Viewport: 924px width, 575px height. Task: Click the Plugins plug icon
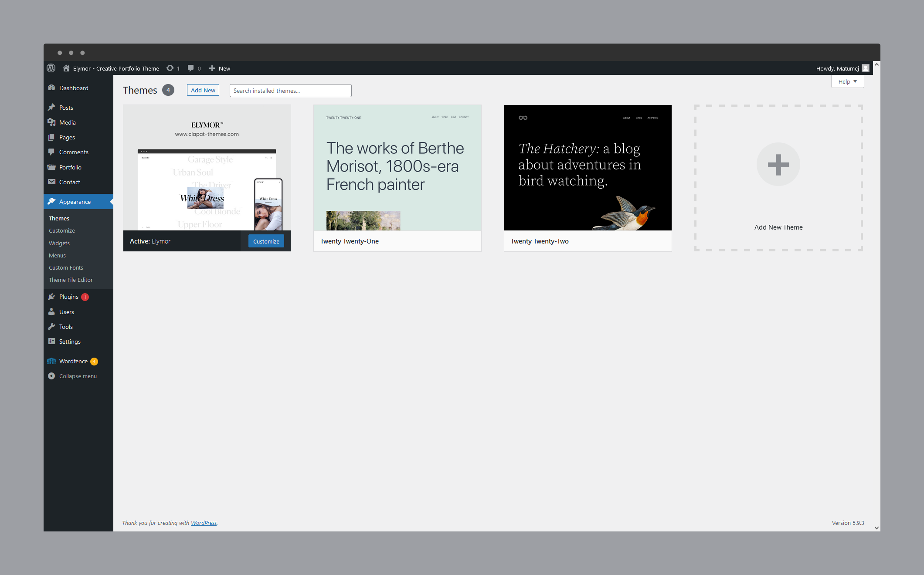pyautogui.click(x=51, y=296)
